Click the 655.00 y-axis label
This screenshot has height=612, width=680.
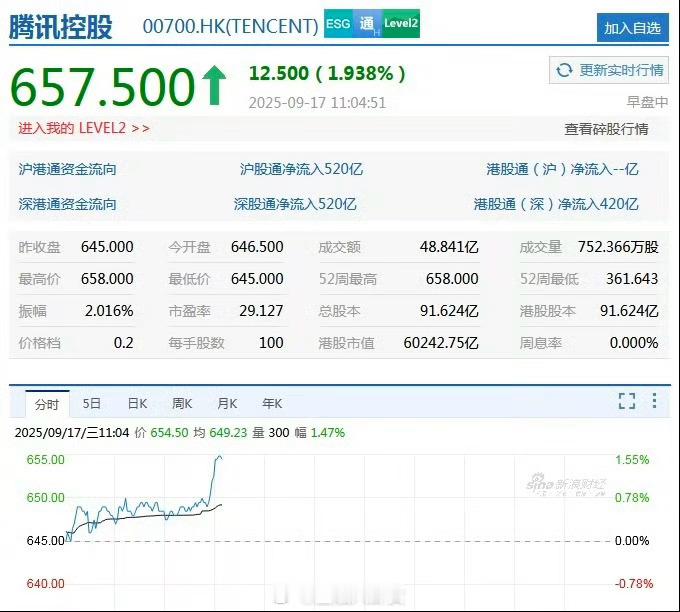point(46,459)
